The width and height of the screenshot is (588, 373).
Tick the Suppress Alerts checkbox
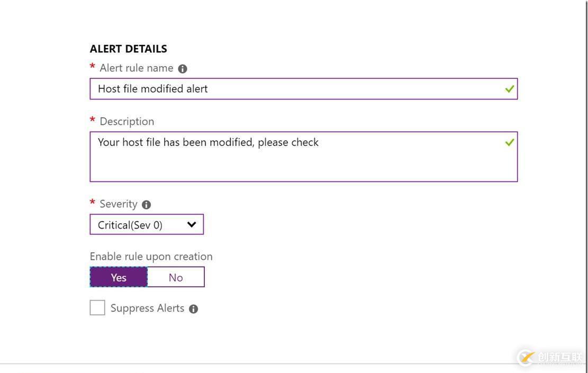pyautogui.click(x=97, y=308)
